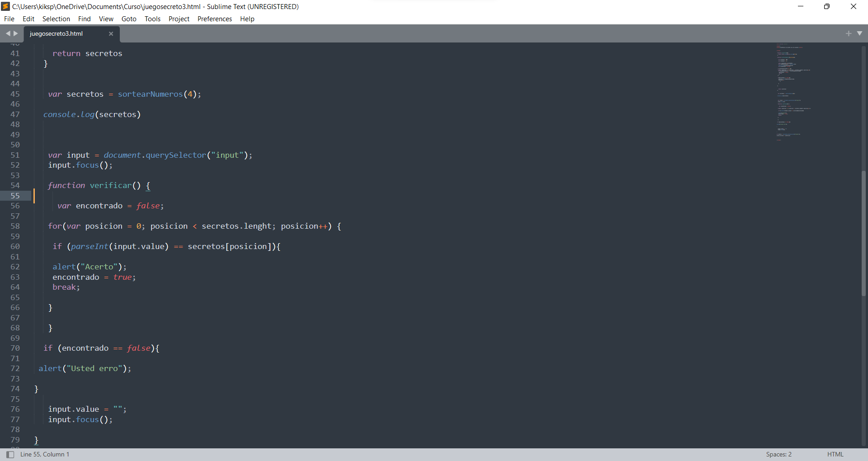868x461 pixels.
Task: Click the Line 55, Column 1 status
Action: click(45, 455)
